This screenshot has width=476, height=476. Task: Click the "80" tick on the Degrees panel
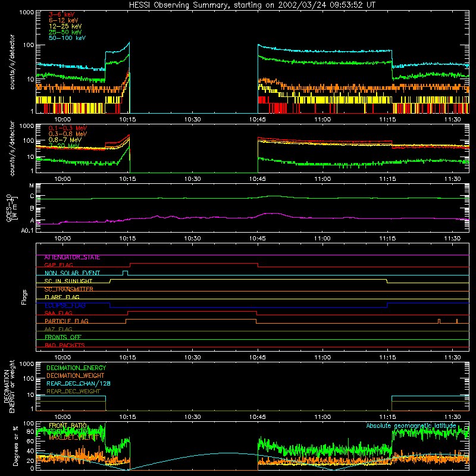coord(30,431)
